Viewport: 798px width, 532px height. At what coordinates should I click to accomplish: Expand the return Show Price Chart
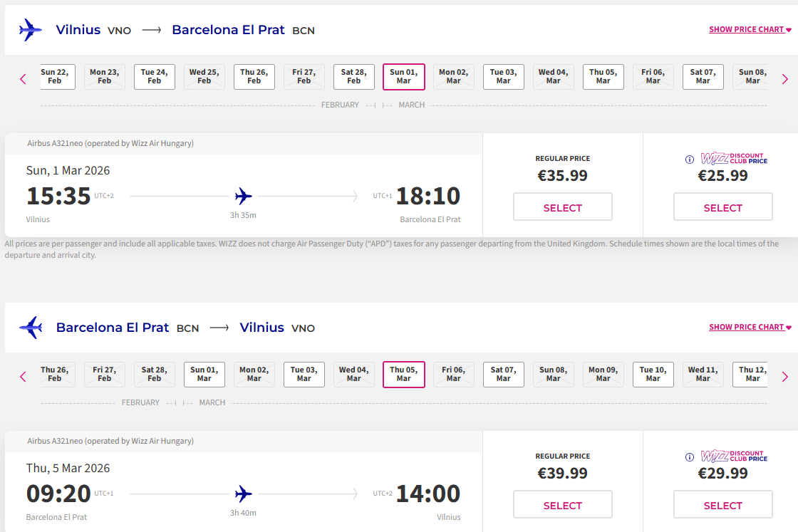click(x=750, y=328)
